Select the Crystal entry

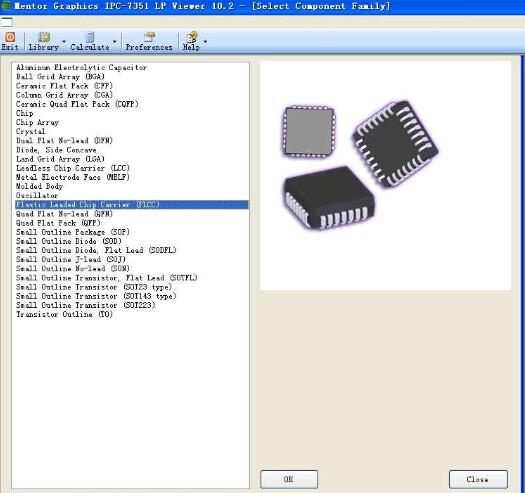pos(30,131)
